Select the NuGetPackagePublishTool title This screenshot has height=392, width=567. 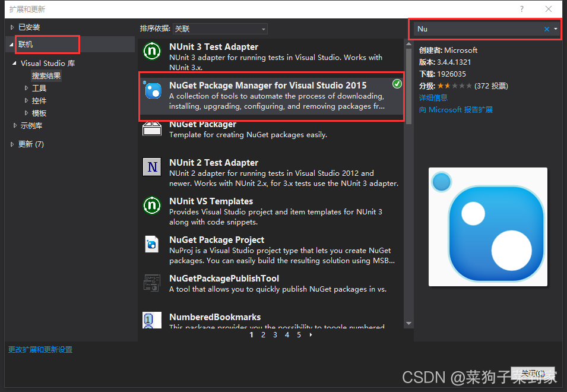point(224,279)
